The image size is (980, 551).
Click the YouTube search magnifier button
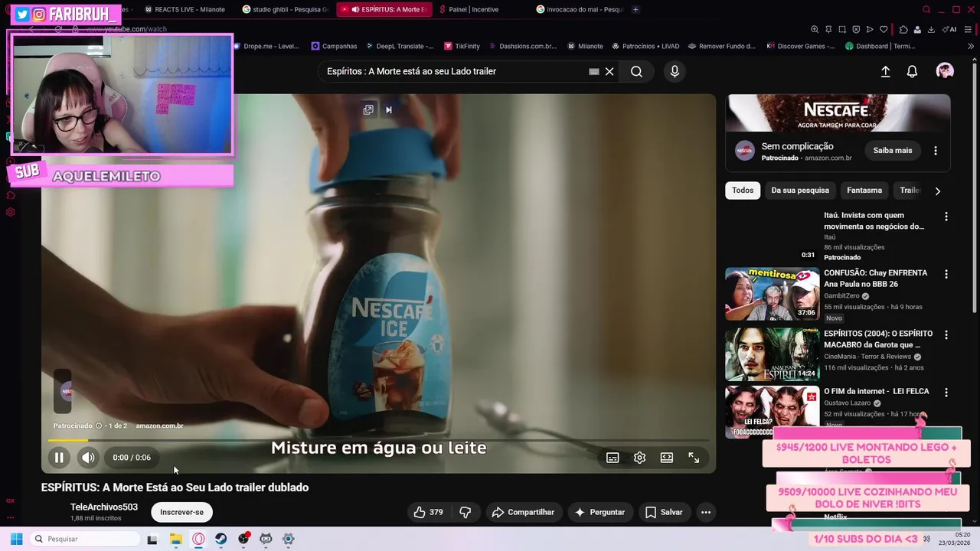[x=636, y=71]
